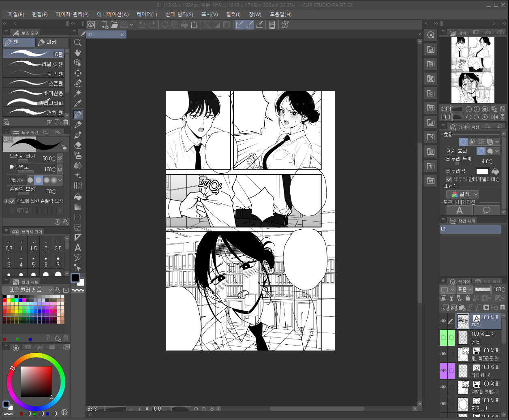Select the Balloon tool

click(78, 258)
